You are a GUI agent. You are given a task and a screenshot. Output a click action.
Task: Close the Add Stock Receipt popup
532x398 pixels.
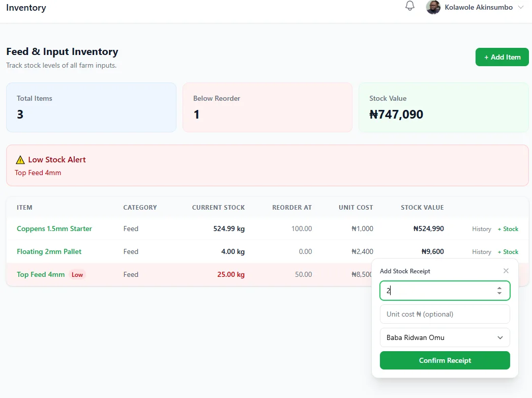[506, 271]
